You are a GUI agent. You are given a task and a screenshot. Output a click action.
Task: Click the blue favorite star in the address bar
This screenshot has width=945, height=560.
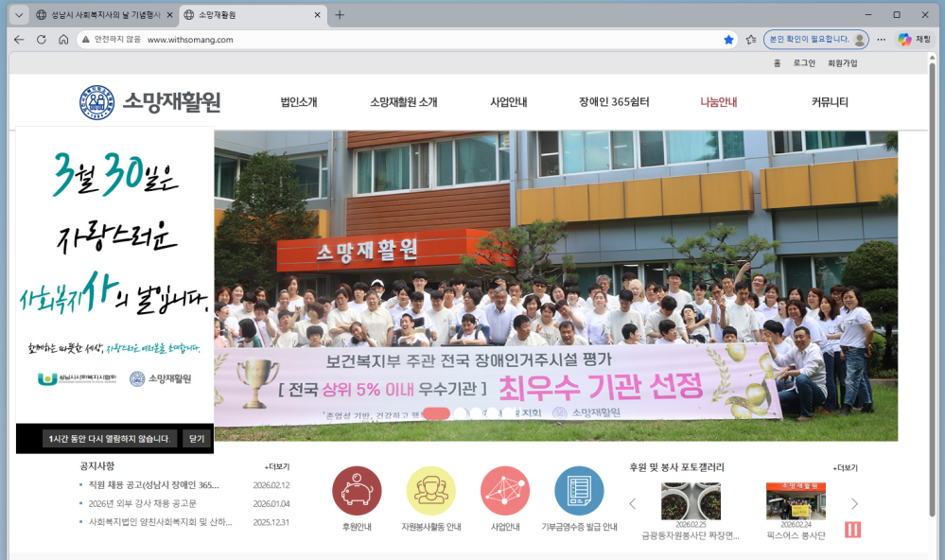coord(728,39)
